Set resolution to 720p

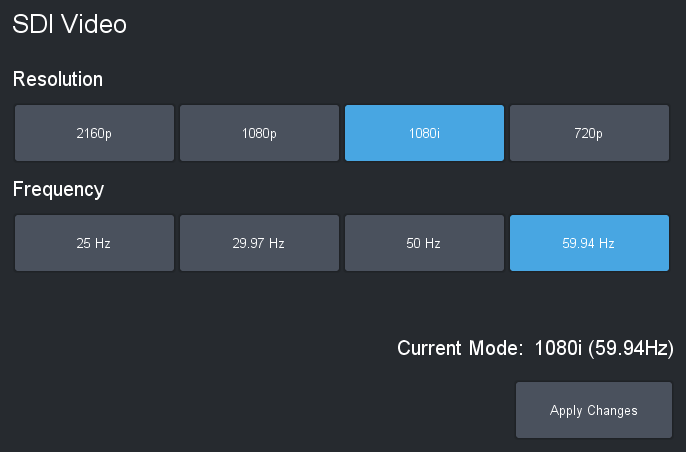click(589, 133)
